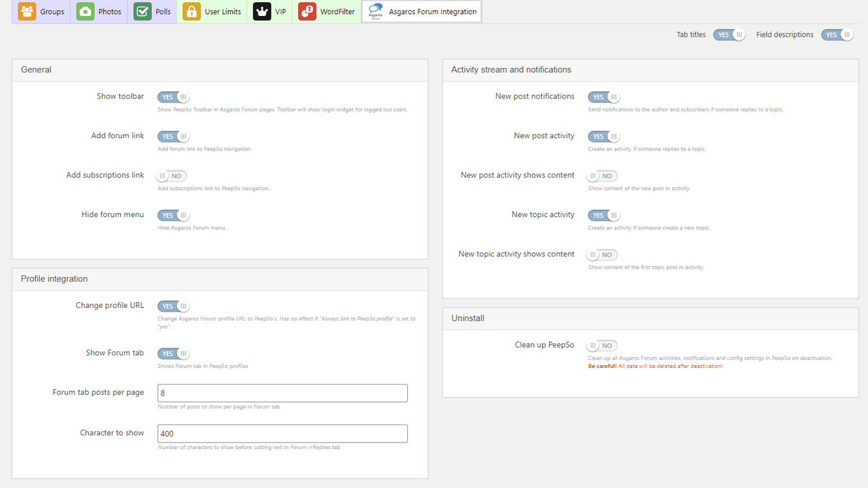This screenshot has height=488, width=868.
Task: Open the Polls tab
Action: point(153,12)
